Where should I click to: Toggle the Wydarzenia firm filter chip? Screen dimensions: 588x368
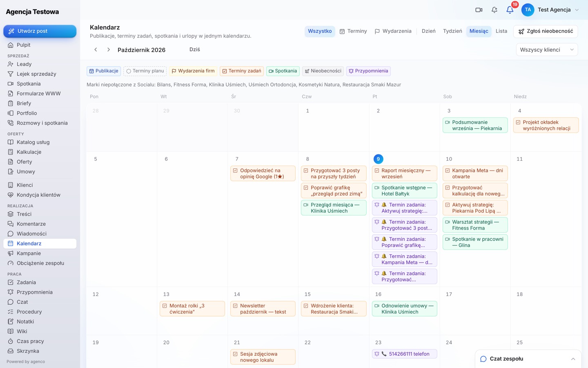click(193, 71)
